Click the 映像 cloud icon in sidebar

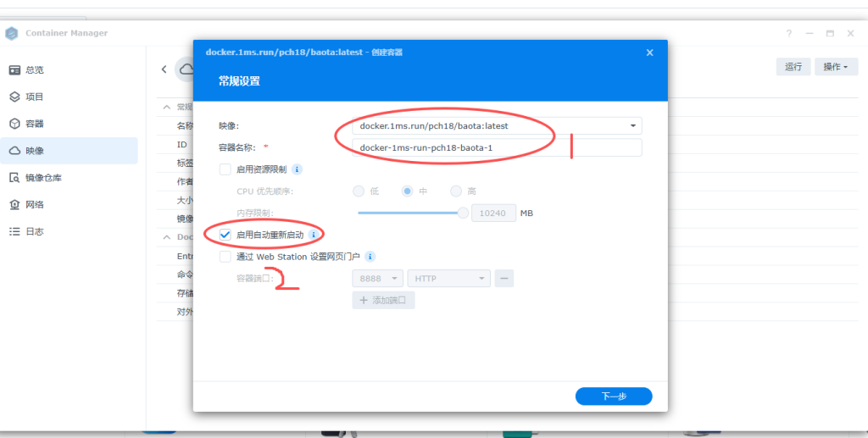point(15,151)
